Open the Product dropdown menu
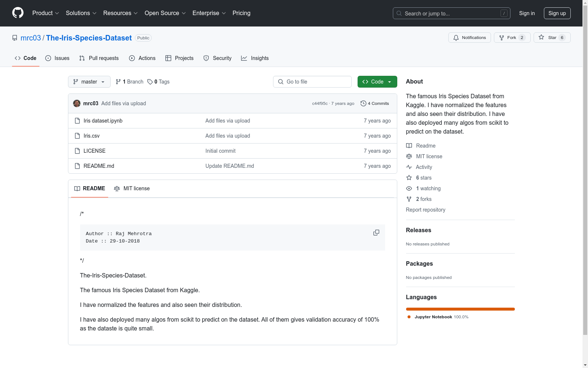This screenshot has height=368, width=588. (46, 13)
